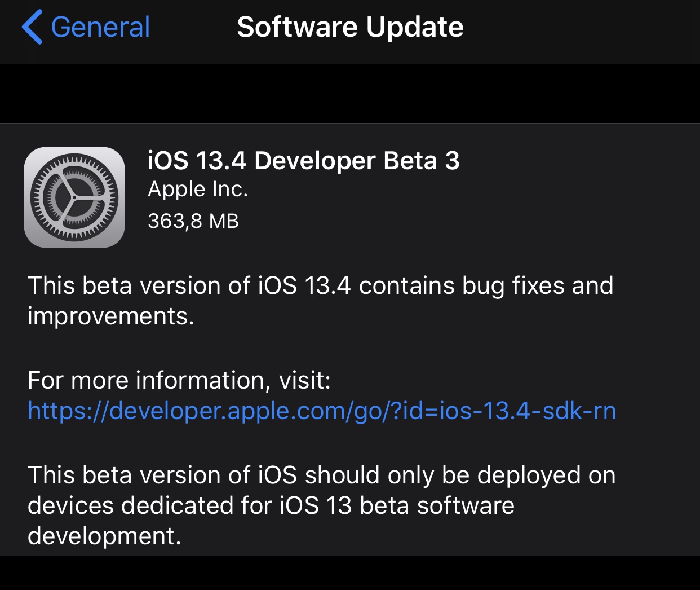Click the empty black band under the header
Screen dimensions: 700x590
(x=350, y=94)
